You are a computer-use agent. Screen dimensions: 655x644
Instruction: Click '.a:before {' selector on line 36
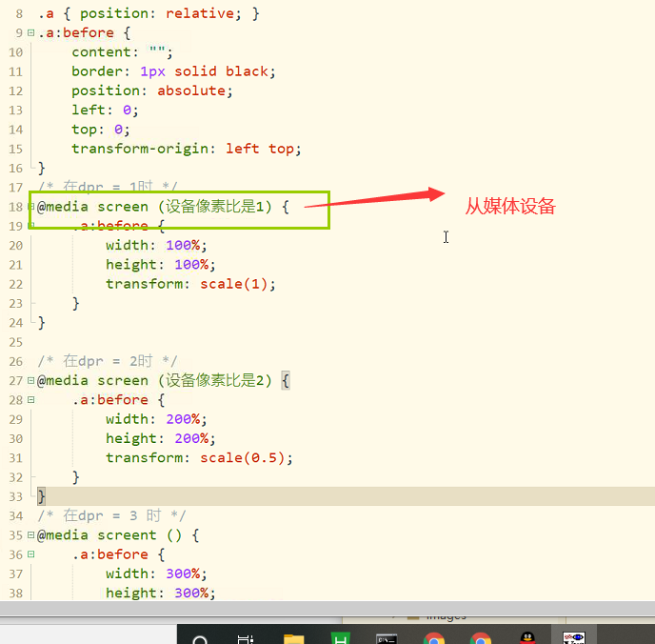(119, 554)
